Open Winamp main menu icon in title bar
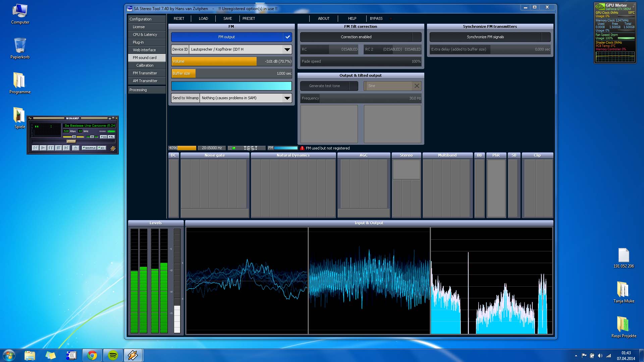 coord(30,118)
